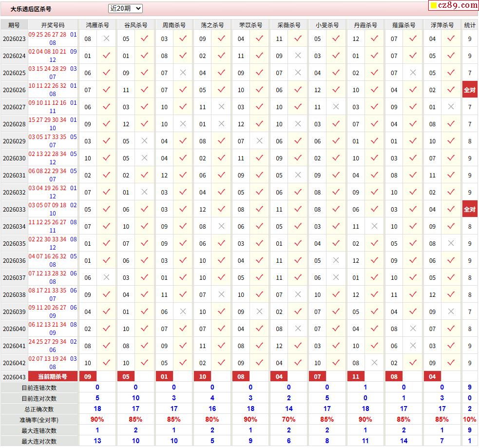Click the 准确率(全对率) row label

pyautogui.click(x=39, y=420)
